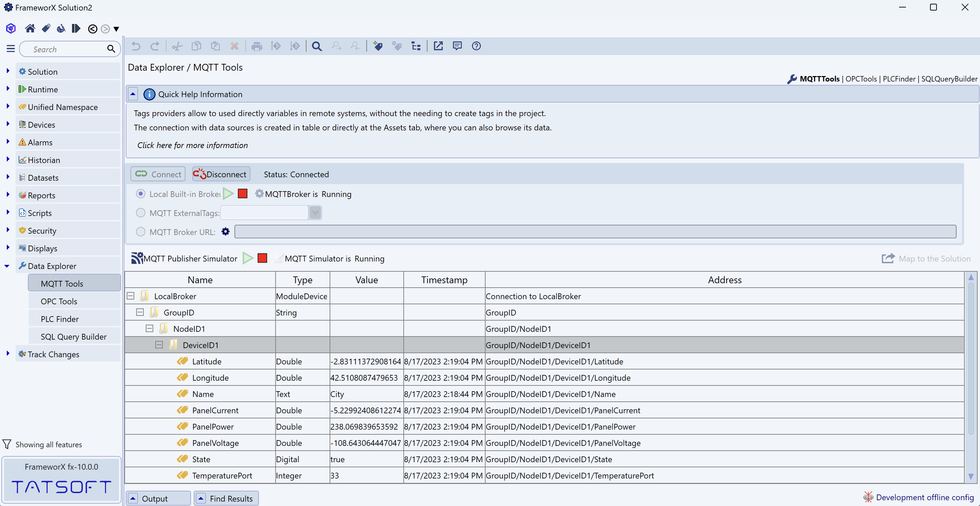Click the Connect button
Screen dimensions: 980x506
(158, 174)
